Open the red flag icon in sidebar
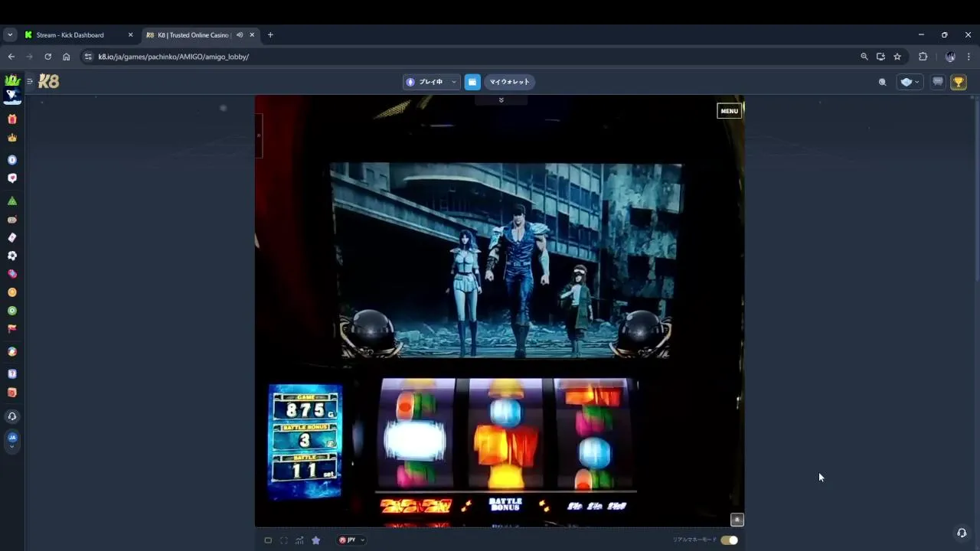Image resolution: width=980 pixels, height=551 pixels. [x=11, y=329]
